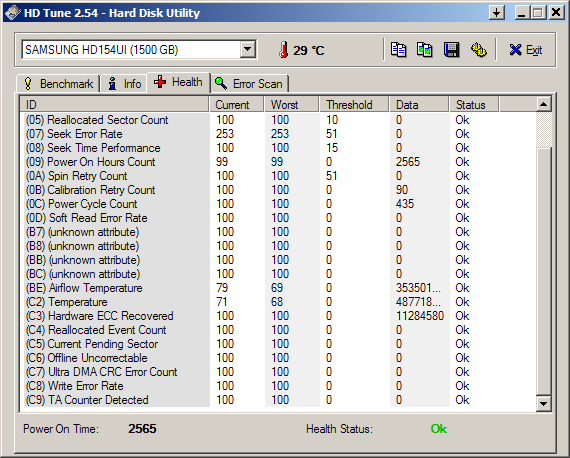The width and height of the screenshot is (570, 458).
Task: Close the HD Tune window
Action: tap(556, 13)
